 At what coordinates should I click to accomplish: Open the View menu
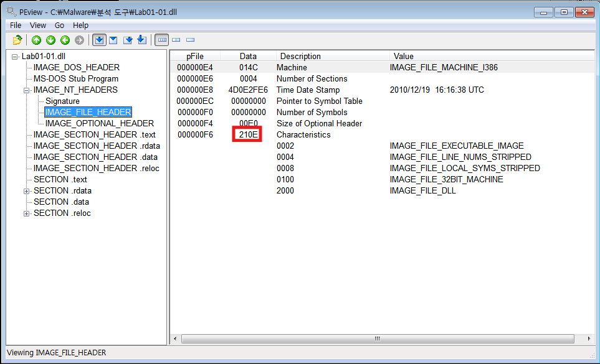pos(38,26)
